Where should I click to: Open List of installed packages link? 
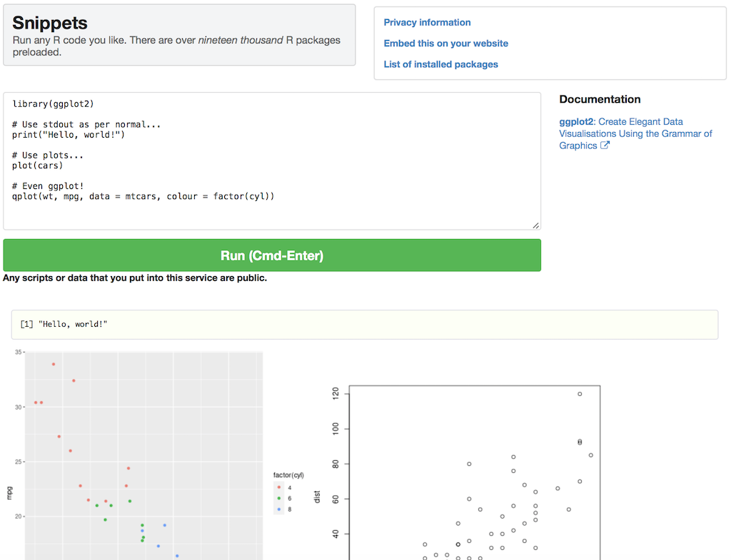(440, 64)
